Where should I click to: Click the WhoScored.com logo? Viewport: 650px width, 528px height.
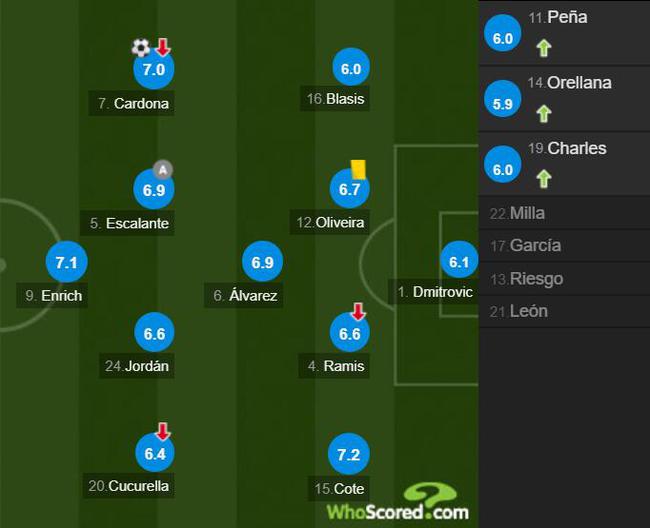(398, 502)
